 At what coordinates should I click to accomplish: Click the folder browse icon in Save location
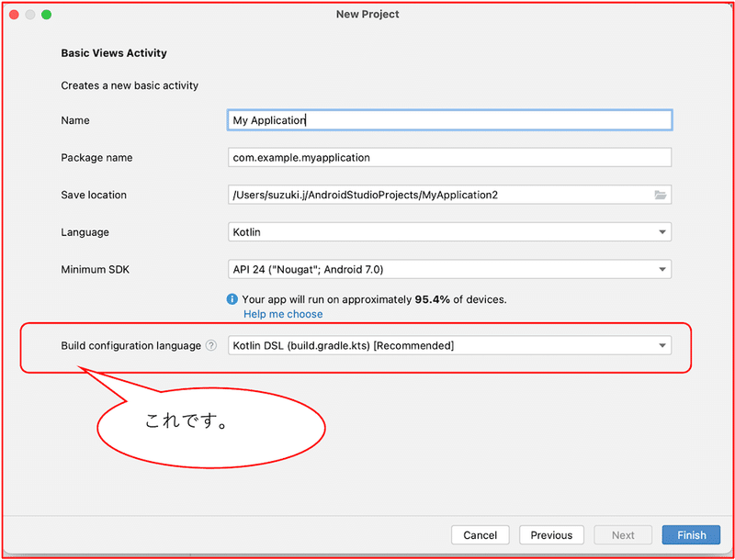[x=660, y=195]
